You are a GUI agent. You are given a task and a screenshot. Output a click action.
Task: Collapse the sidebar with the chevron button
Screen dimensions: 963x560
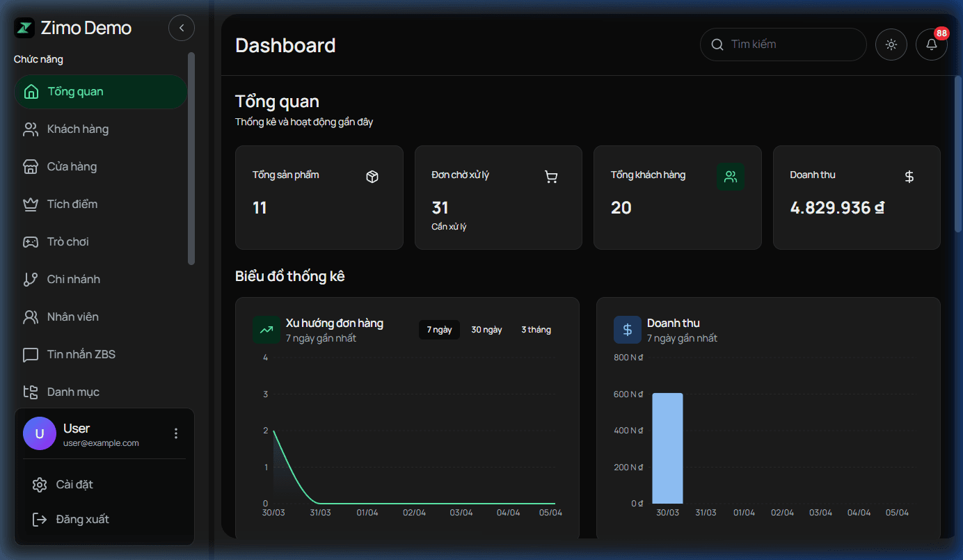tap(182, 28)
